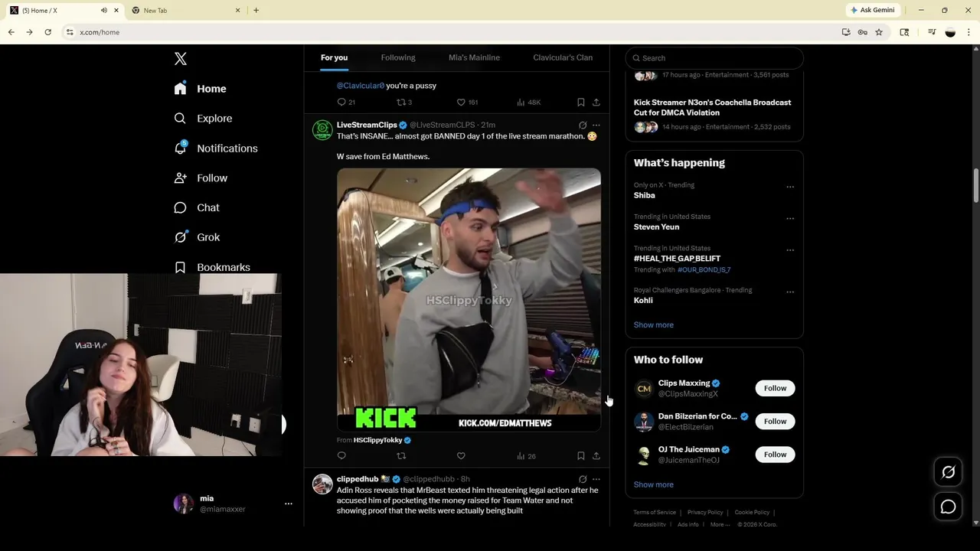980x551 pixels.
Task: Open Follow in the sidebar
Action: tap(201, 178)
